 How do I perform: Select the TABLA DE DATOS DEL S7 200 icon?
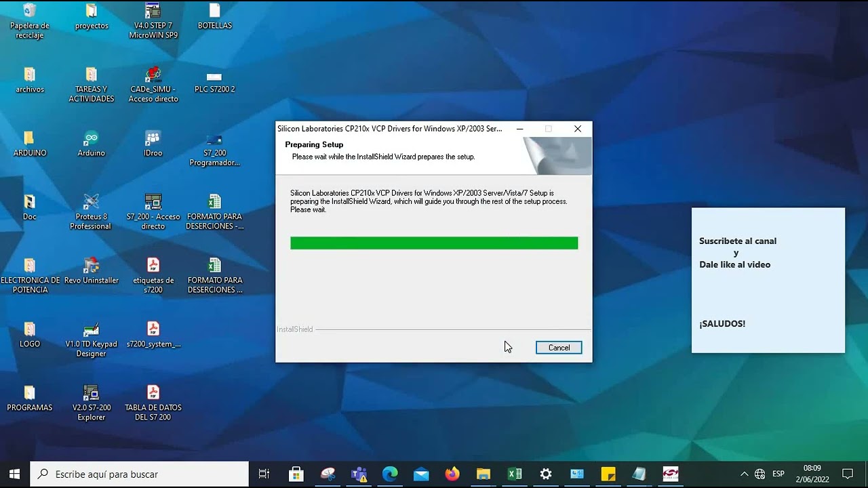coord(153,403)
